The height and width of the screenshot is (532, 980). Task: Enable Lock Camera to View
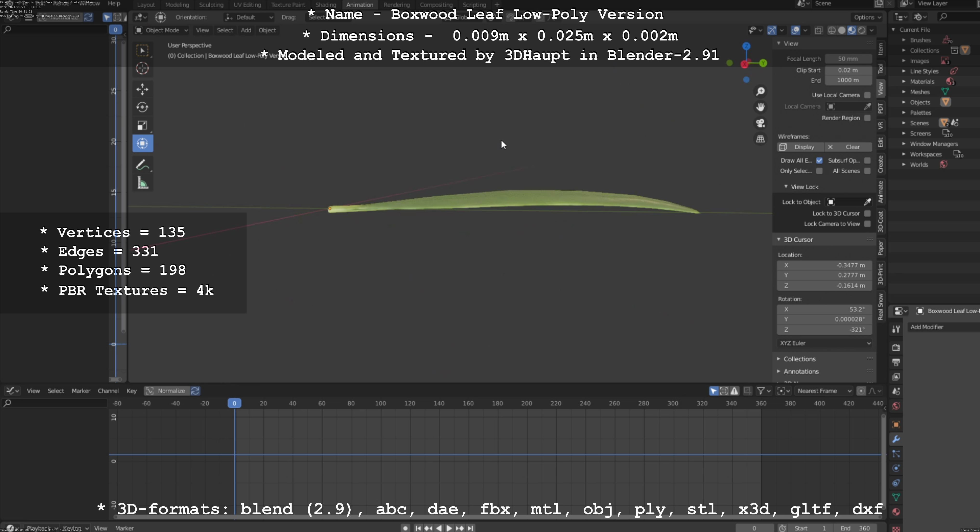(867, 224)
